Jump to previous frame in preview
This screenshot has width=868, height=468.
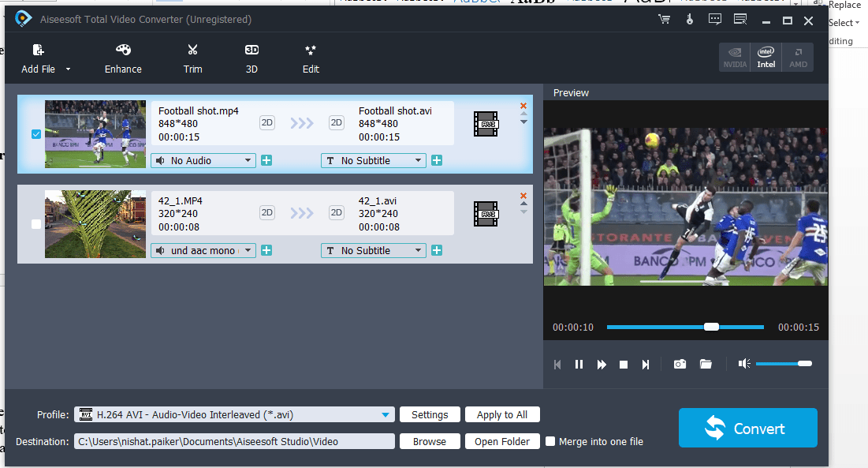[x=557, y=365]
